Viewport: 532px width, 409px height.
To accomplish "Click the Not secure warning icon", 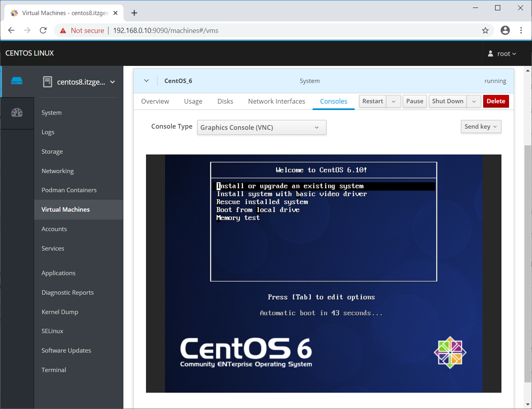I will pyautogui.click(x=63, y=31).
